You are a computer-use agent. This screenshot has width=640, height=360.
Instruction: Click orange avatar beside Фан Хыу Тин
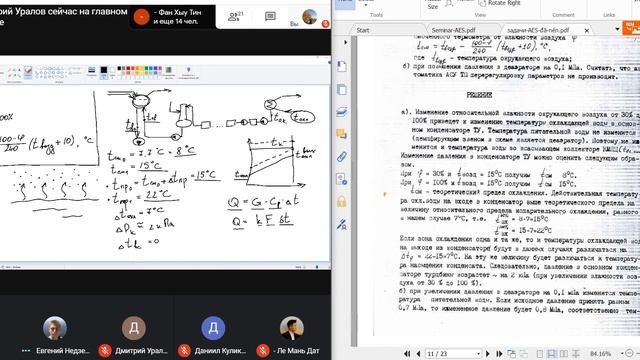pos(141,17)
